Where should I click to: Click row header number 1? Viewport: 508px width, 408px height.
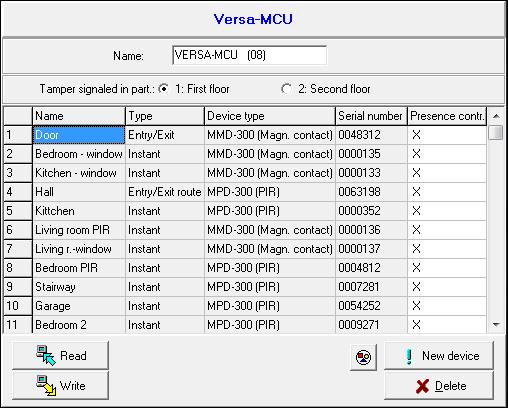pyautogui.click(x=18, y=135)
